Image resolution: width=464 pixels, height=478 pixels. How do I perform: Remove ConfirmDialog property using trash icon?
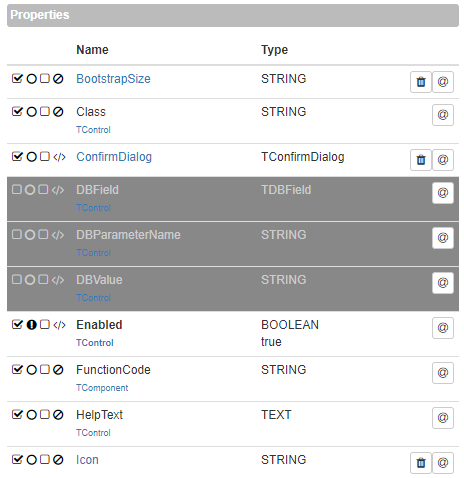coord(421,160)
